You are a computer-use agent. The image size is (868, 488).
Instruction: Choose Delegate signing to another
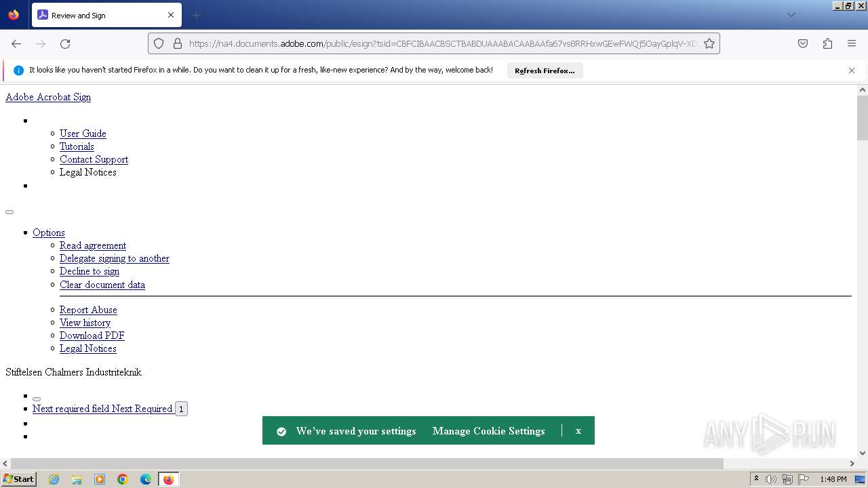pyautogui.click(x=115, y=258)
